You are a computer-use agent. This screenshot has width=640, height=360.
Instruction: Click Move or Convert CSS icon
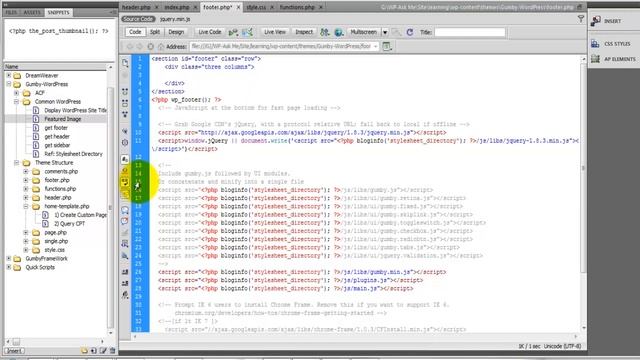point(125,256)
